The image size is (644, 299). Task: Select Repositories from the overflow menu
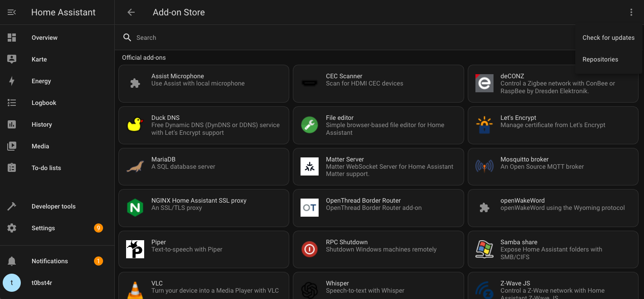pos(609,59)
